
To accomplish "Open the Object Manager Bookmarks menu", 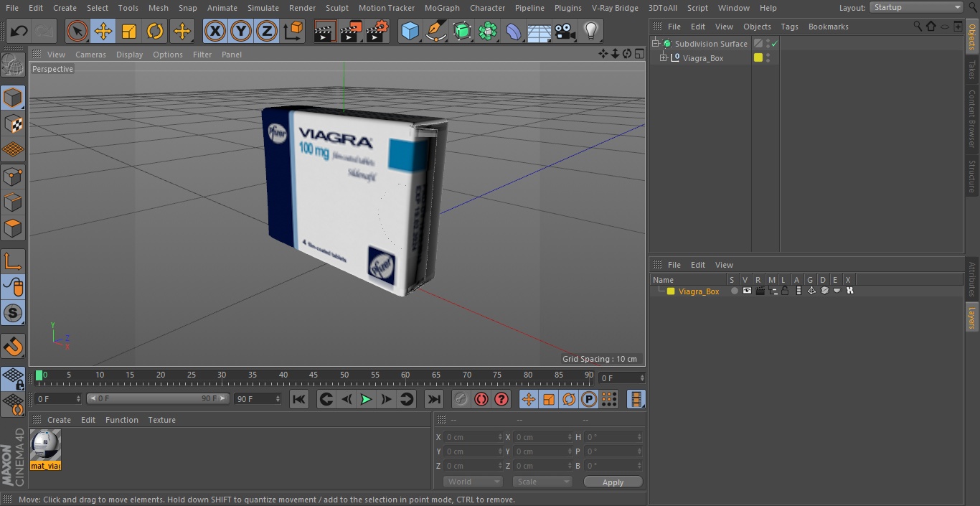I will tap(828, 27).
